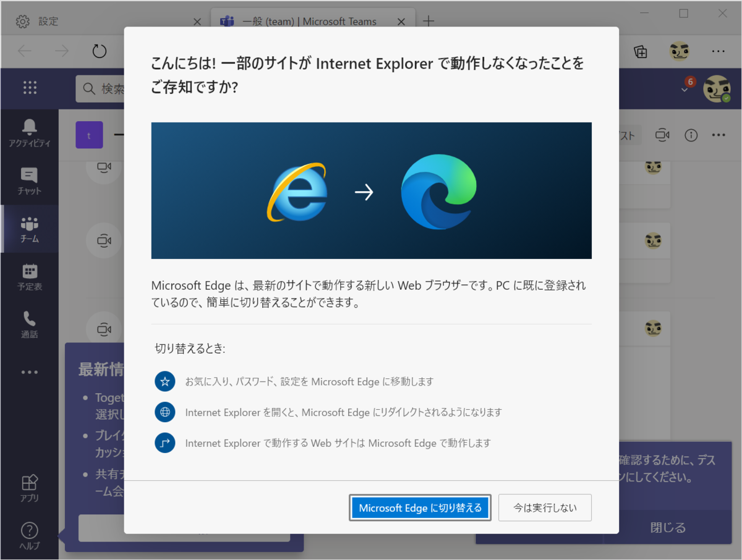Open 通話 calls in Teams sidebar
Screen dimensions: 742x560
[x=30, y=325]
